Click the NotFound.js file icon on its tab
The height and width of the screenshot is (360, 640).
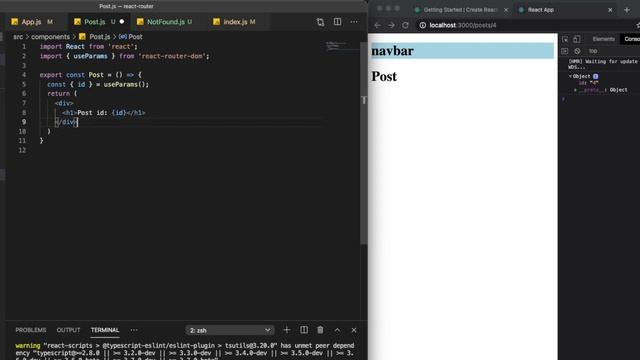click(140, 22)
